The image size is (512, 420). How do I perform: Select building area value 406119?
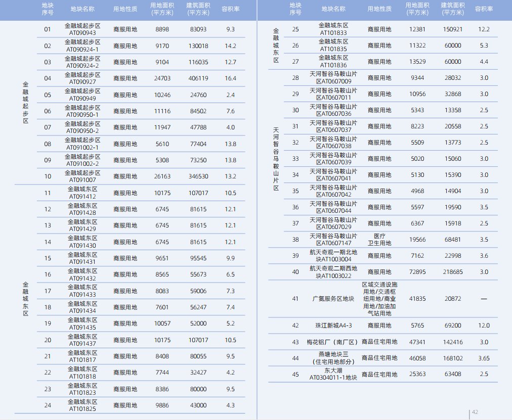pyautogui.click(x=198, y=78)
